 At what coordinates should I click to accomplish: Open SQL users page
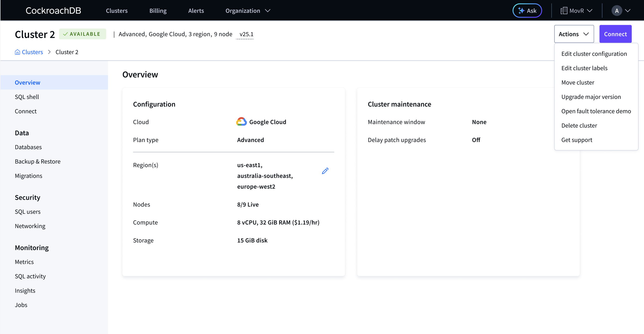tap(27, 212)
